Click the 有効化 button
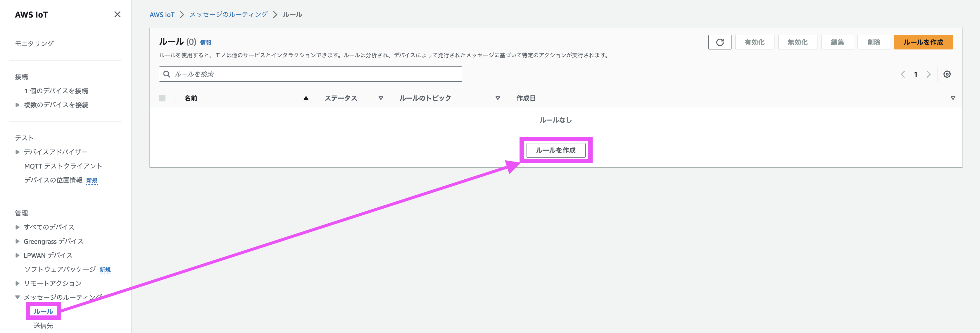 754,42
